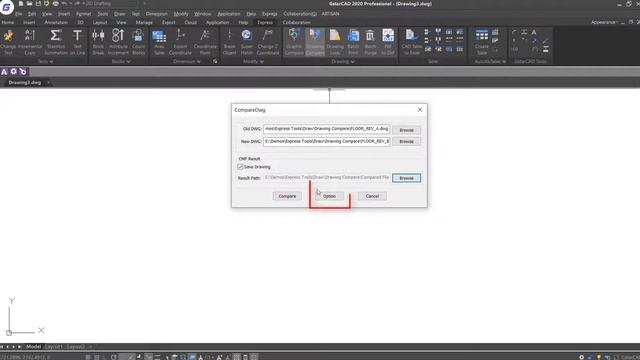Select the Drawing3.dwg document tab
This screenshot has height=360, width=640.
24,82
